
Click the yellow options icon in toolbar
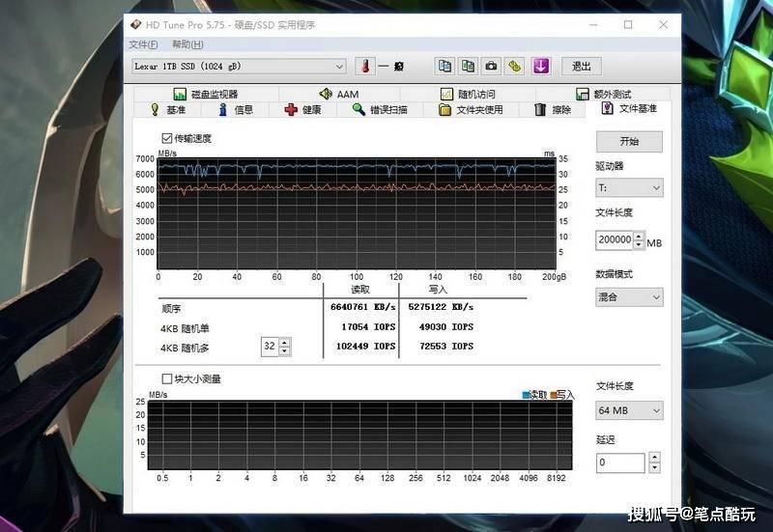514,66
